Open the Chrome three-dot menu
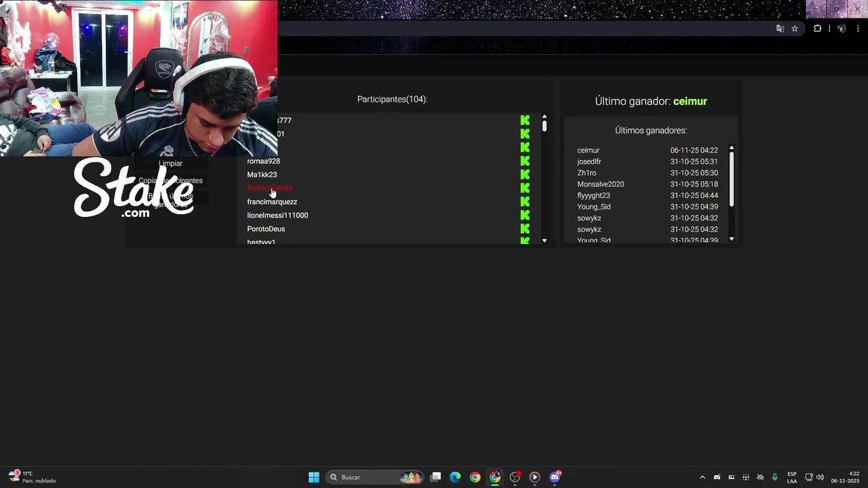Screen dimensions: 868x488 click(x=858, y=28)
